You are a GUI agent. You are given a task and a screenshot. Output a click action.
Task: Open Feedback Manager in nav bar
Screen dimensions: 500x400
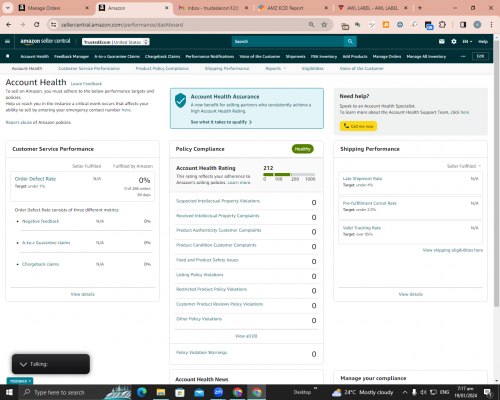tap(71, 57)
